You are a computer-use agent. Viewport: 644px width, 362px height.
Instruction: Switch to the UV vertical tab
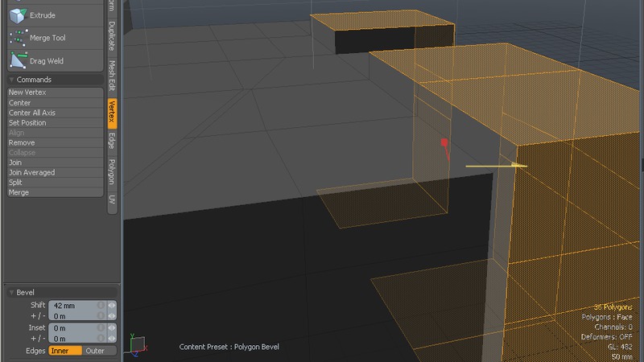(112, 200)
